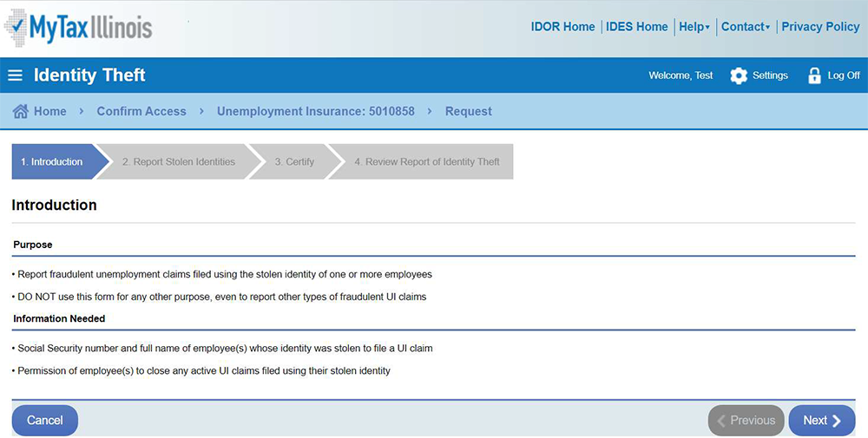Select the 2. Report Stolen Identities step
Screen dimensions: 868x438
click(178, 161)
